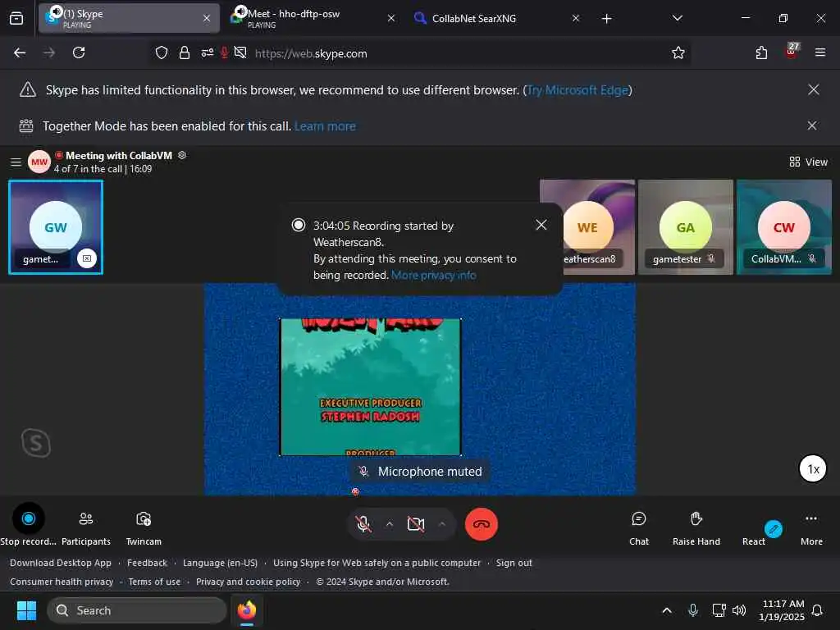Change Language (en-US) setting
840x630 pixels.
[220, 563]
